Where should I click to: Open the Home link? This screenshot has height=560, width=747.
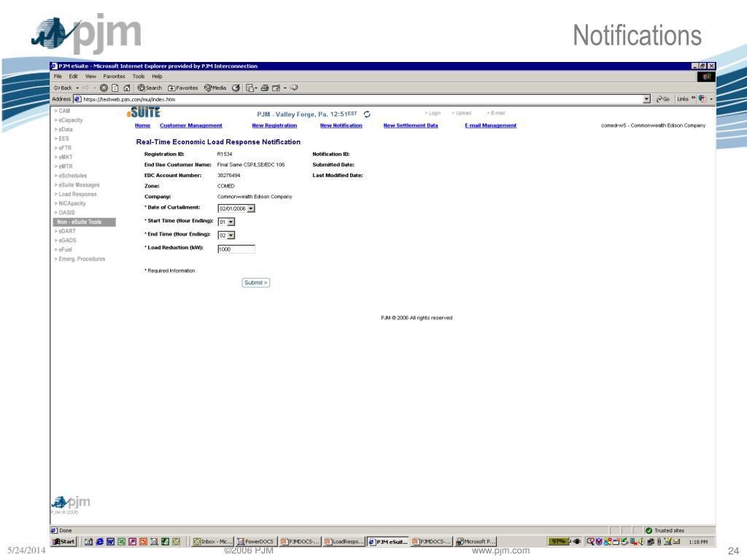click(x=142, y=125)
